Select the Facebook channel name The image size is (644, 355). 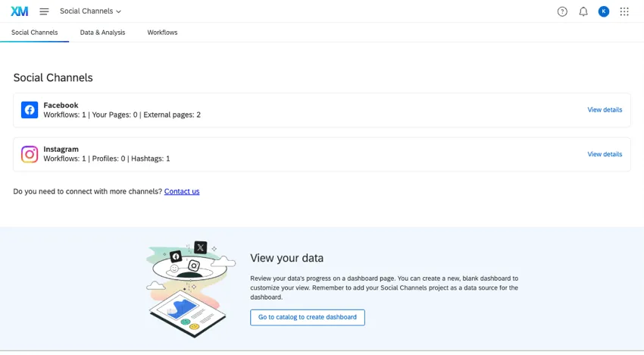click(61, 105)
